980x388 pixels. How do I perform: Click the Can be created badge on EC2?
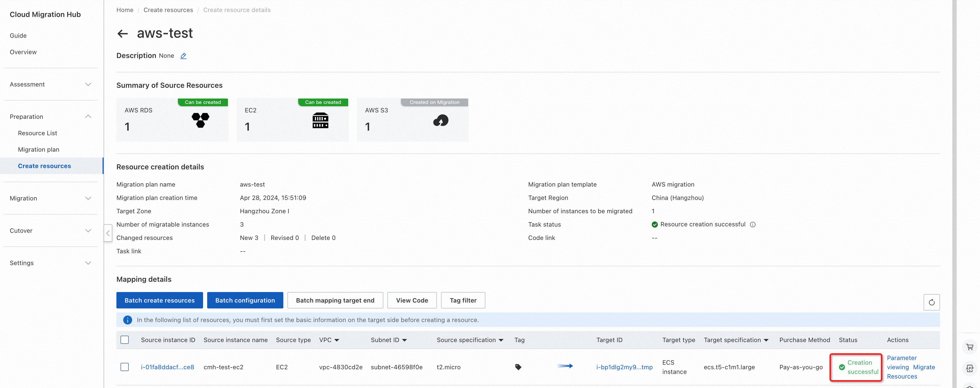pyautogui.click(x=323, y=102)
